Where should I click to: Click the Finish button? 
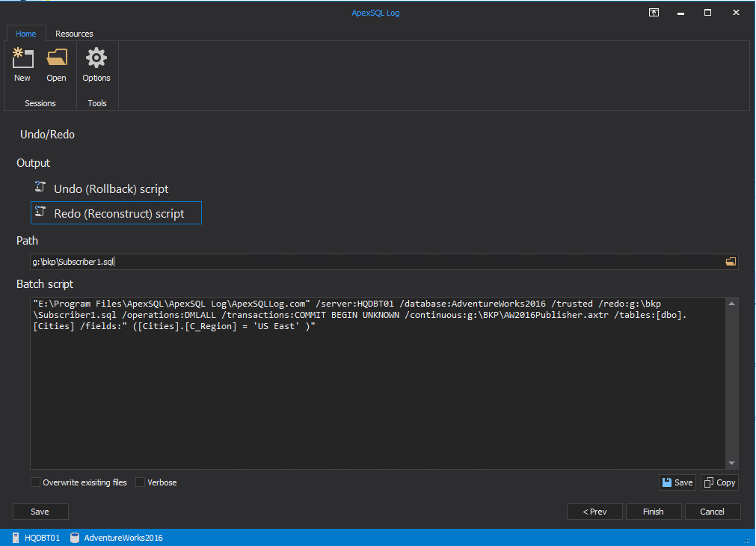click(x=653, y=512)
